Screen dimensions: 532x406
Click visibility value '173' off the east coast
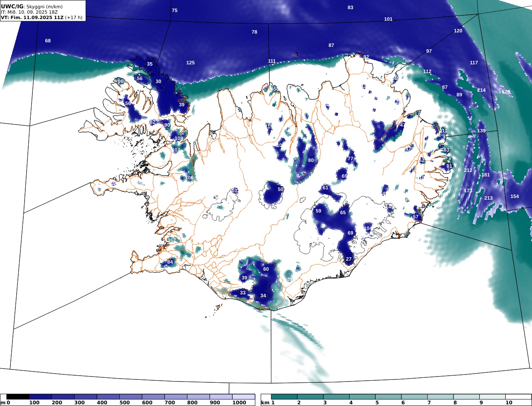(468, 191)
